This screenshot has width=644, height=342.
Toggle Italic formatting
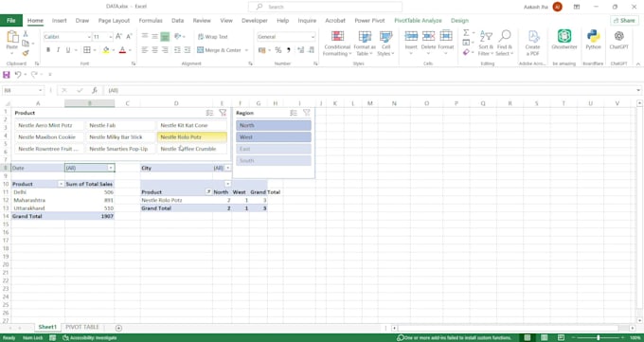point(58,50)
